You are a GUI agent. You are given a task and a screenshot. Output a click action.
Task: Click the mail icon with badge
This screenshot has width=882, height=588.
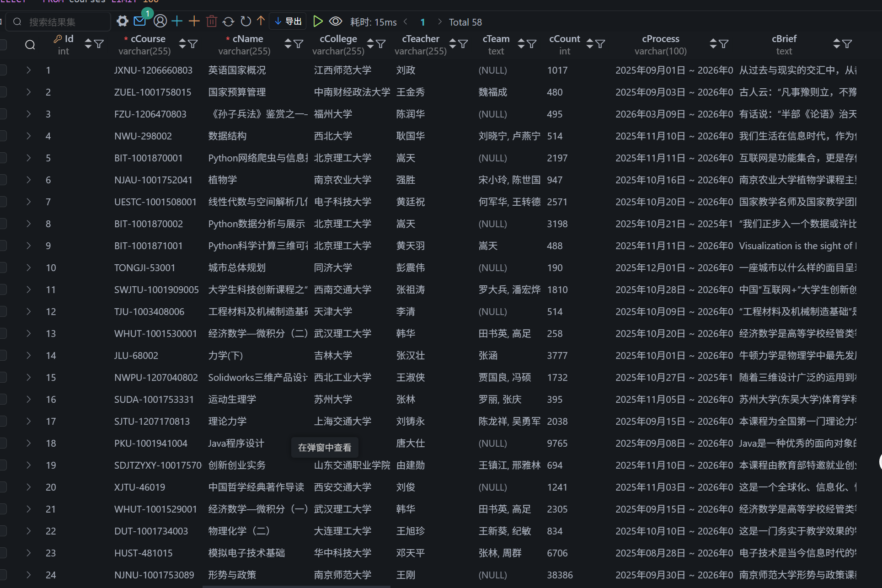coord(140,21)
